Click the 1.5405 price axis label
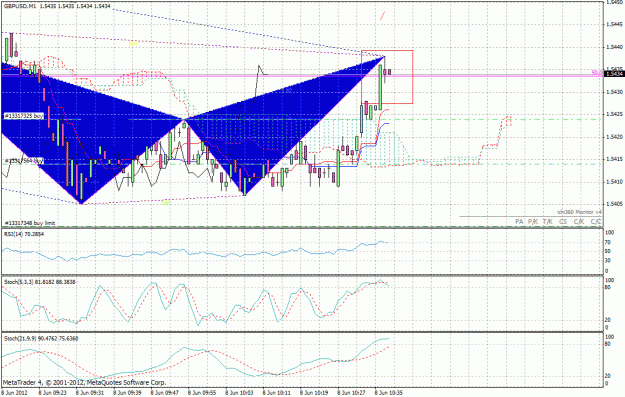Viewport: 625px width, 397px height. point(614,204)
